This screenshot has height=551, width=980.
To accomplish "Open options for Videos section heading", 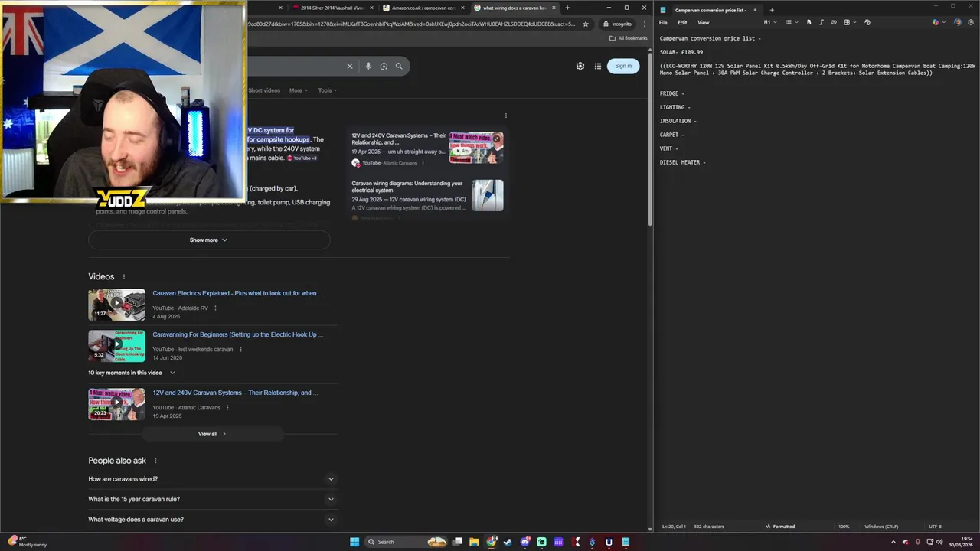I will click(123, 277).
